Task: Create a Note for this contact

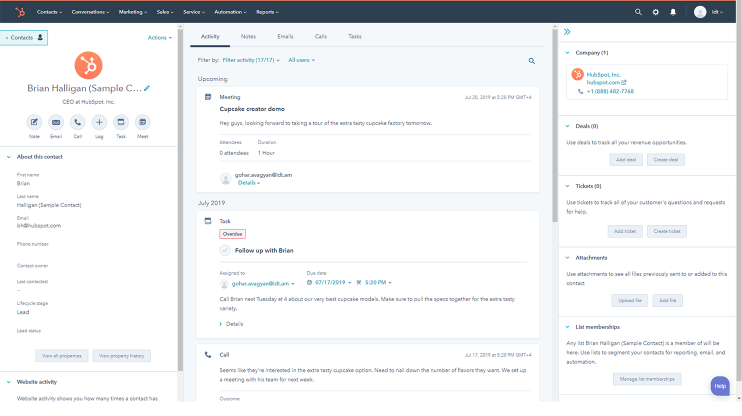Action: (x=34, y=122)
